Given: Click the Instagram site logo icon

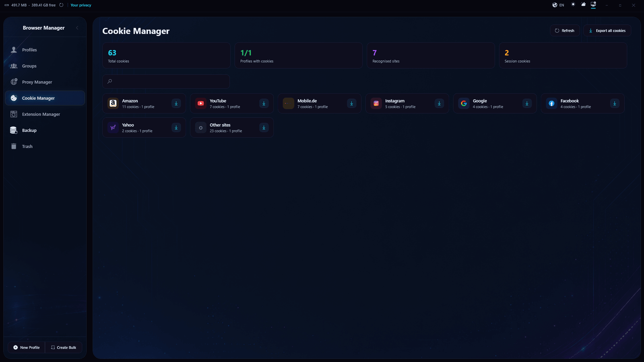Looking at the screenshot, I should point(376,103).
